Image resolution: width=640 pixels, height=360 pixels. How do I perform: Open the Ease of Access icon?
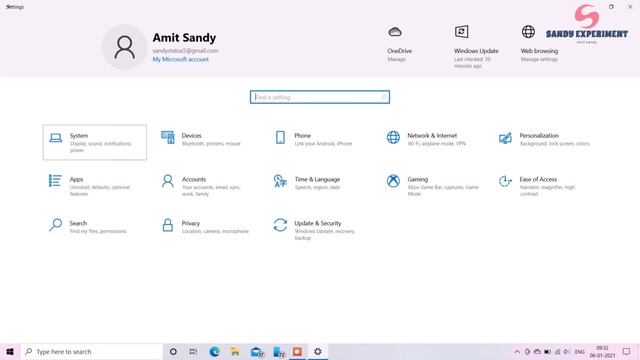point(505,181)
